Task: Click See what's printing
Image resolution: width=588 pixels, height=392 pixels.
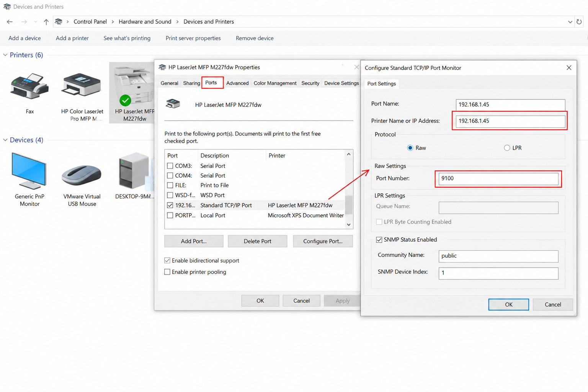Action: [127, 38]
